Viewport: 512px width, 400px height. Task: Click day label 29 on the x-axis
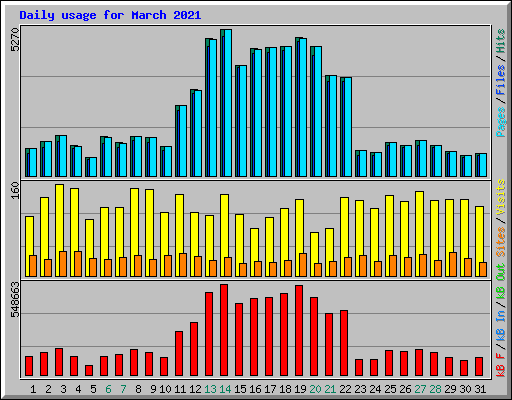pos(450,389)
